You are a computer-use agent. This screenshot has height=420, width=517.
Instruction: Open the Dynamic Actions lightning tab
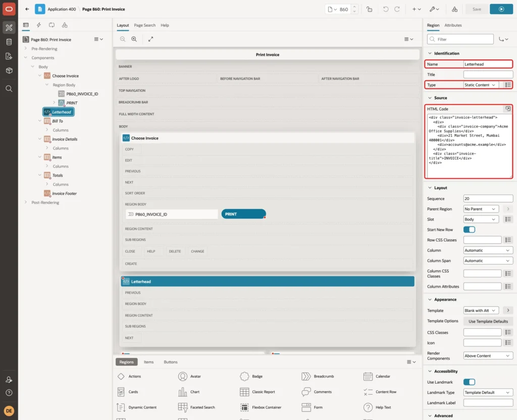point(38,25)
